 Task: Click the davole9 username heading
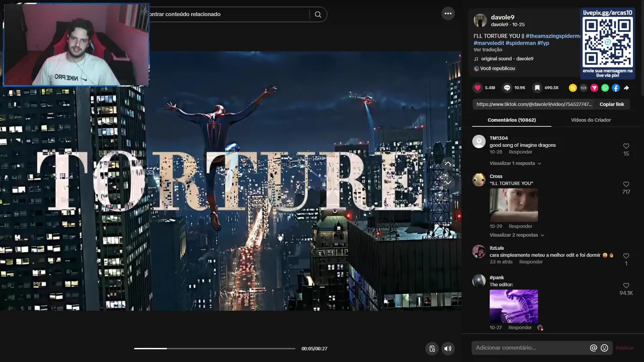pos(503,17)
